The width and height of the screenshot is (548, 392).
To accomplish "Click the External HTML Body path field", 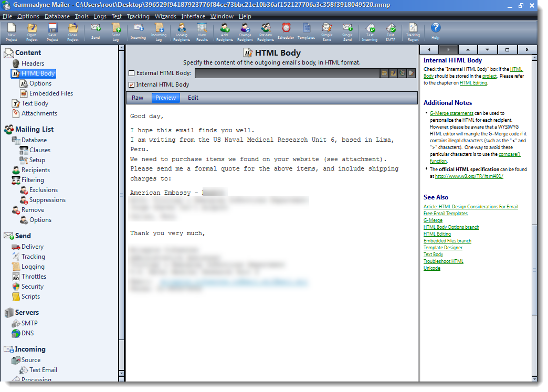I will [x=287, y=73].
